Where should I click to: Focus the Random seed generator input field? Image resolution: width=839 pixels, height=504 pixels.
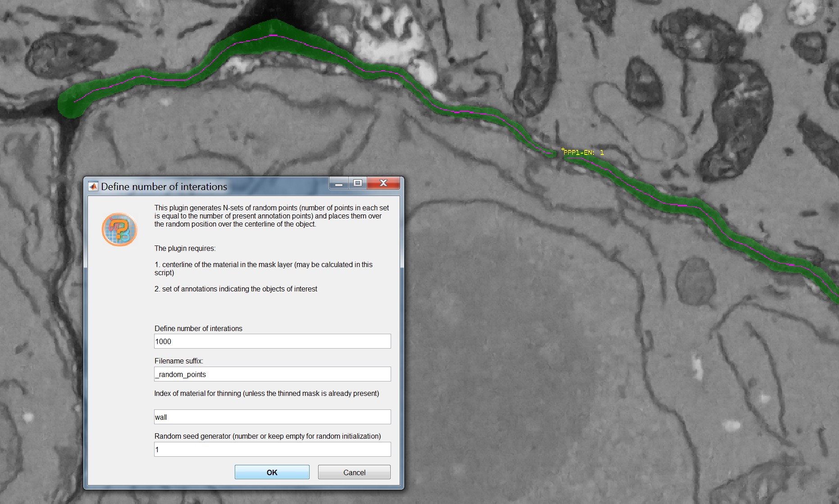[x=272, y=450]
